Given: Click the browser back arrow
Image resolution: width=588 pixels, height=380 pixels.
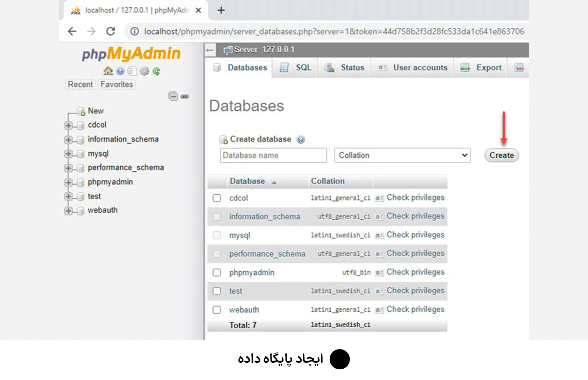Looking at the screenshot, I should click(72, 32).
